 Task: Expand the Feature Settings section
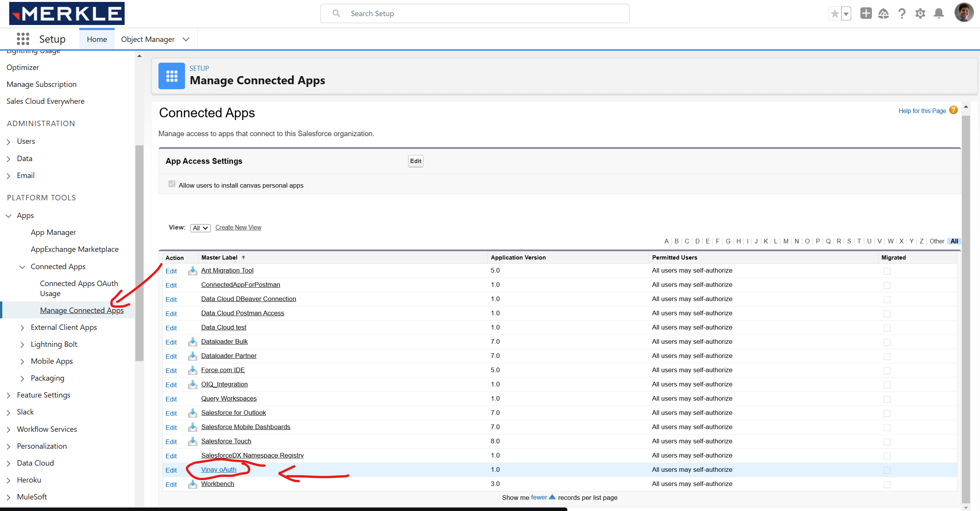point(8,395)
